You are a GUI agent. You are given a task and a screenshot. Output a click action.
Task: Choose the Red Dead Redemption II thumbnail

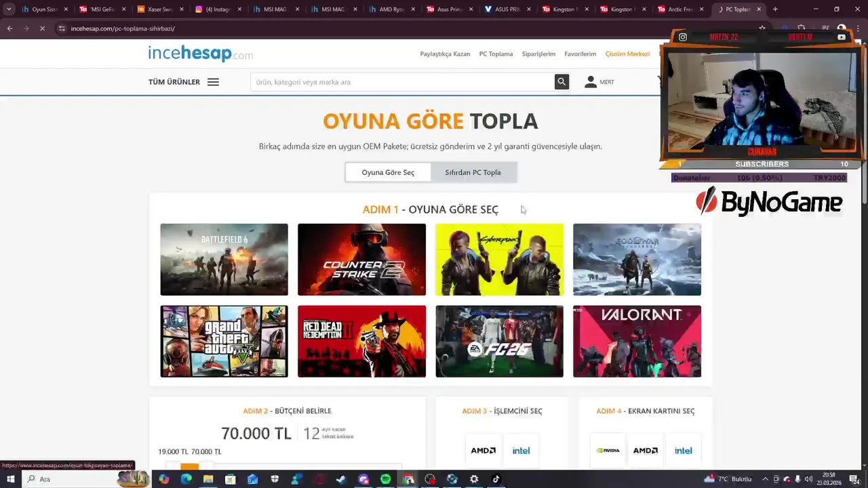point(361,342)
